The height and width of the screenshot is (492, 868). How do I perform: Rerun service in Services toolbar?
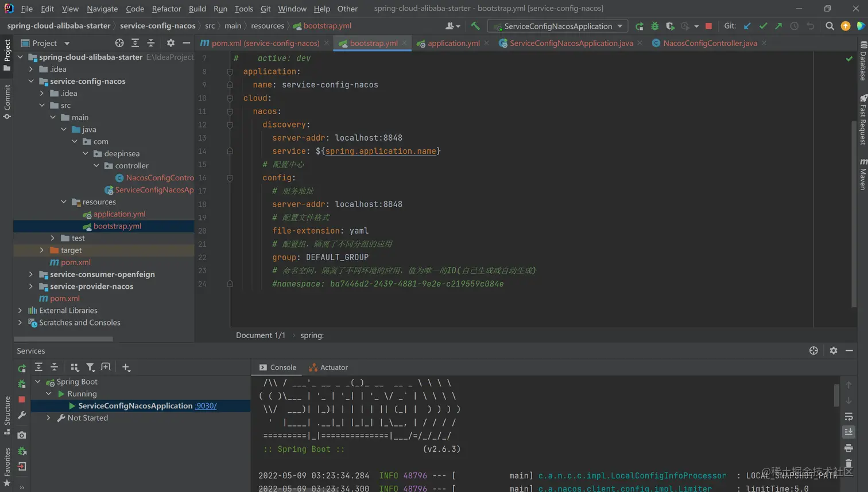[x=22, y=368]
